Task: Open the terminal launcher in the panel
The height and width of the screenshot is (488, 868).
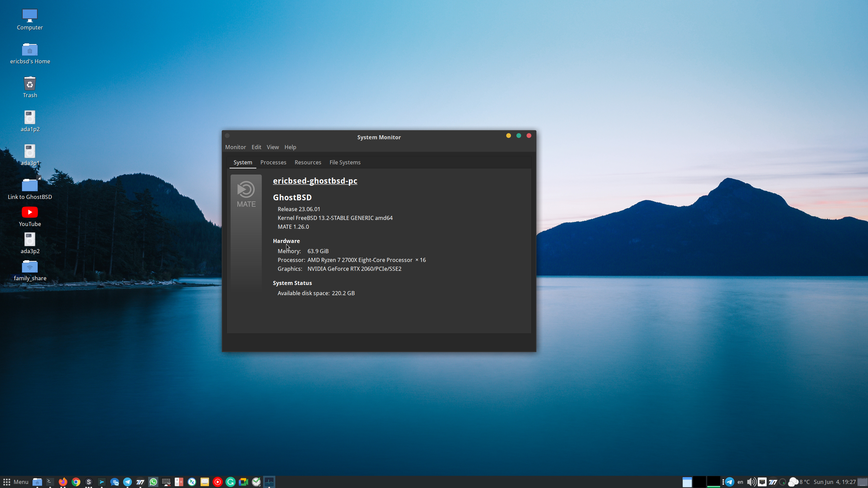Action: 50,482
